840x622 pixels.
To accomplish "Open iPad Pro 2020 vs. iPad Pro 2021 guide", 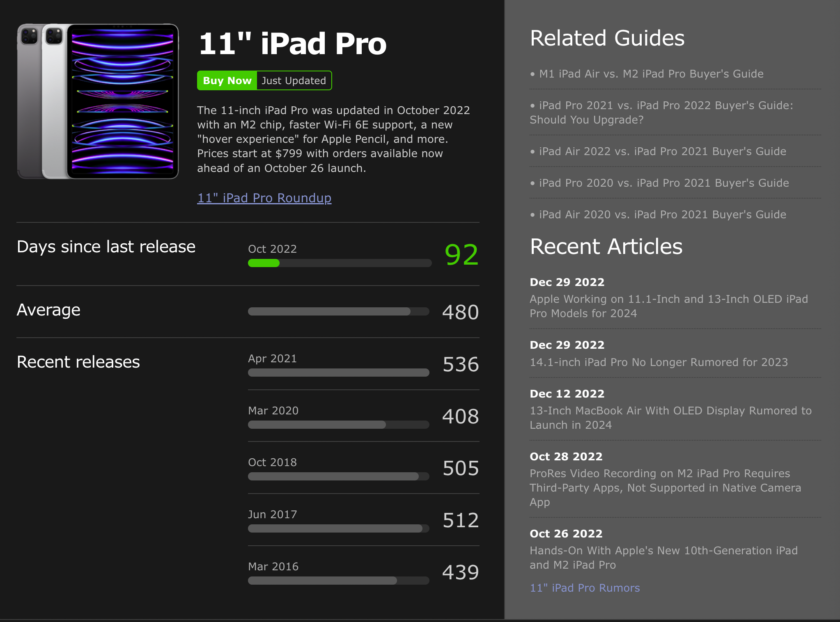I will coord(663,183).
